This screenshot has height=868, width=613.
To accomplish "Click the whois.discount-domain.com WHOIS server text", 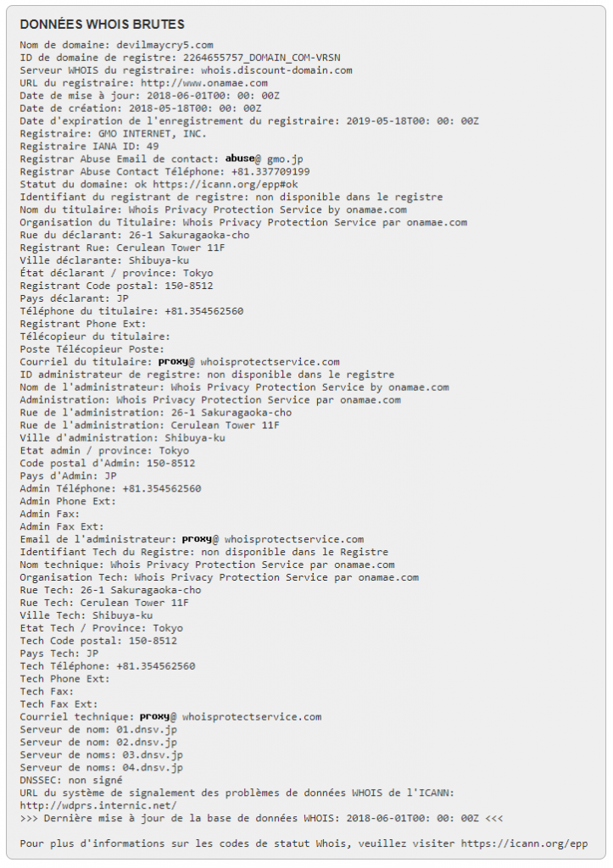I will click(277, 70).
